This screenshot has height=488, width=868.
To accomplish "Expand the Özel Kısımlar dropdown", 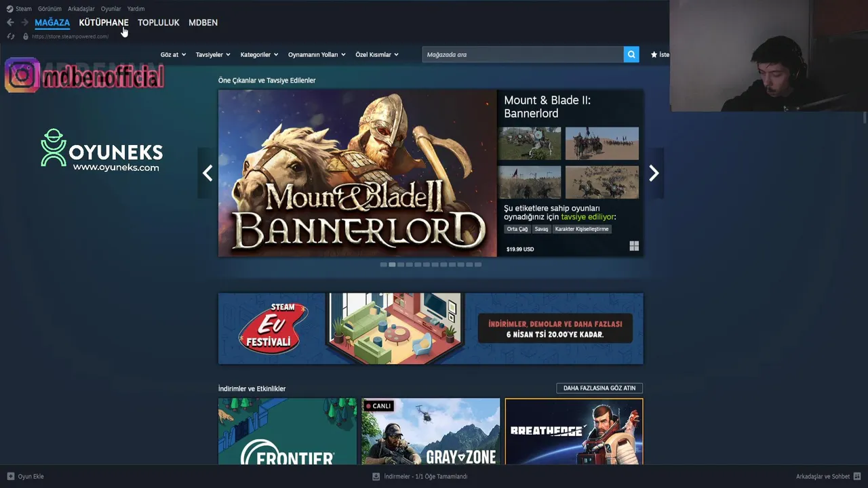I will pyautogui.click(x=377, y=54).
